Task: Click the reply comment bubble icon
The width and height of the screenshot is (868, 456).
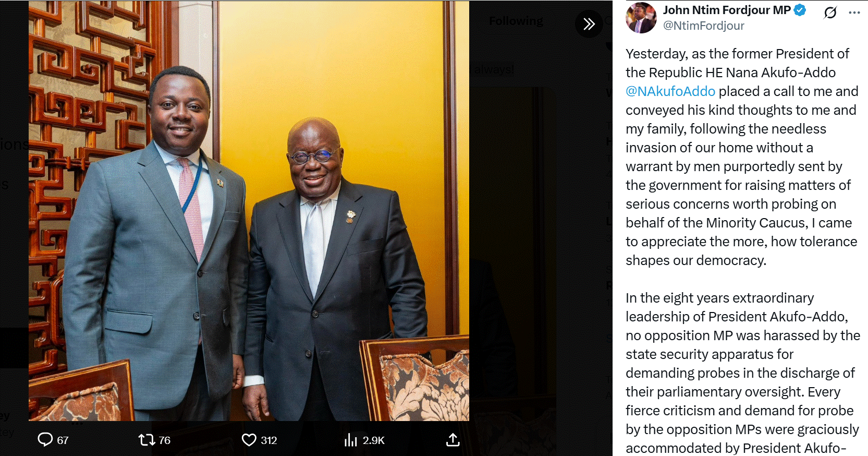Action: tap(45, 440)
